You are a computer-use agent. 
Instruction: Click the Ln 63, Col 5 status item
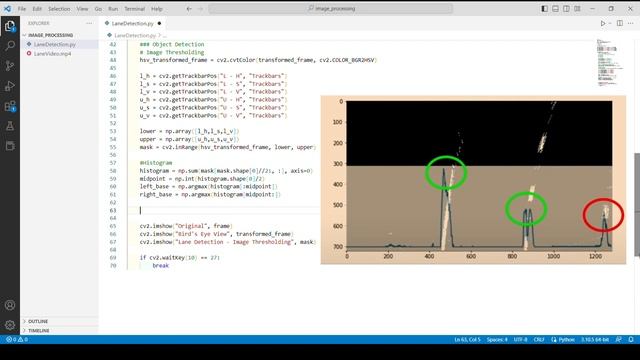(x=467, y=340)
